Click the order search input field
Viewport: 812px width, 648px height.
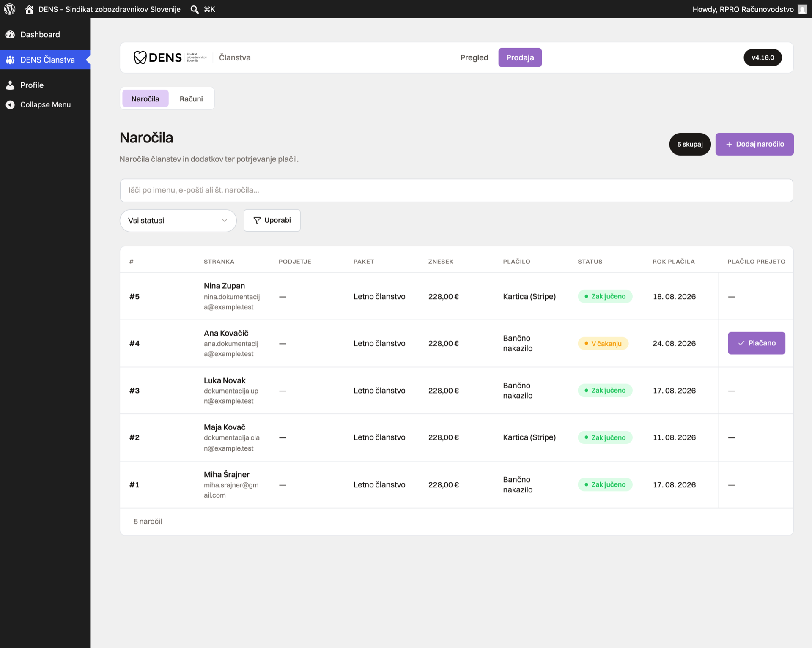(x=456, y=190)
